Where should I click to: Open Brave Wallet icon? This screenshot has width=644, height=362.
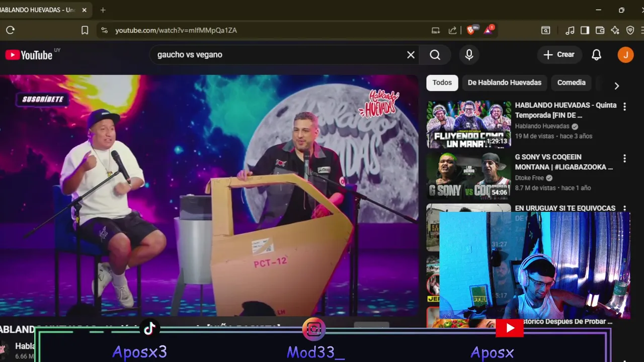click(x=600, y=30)
